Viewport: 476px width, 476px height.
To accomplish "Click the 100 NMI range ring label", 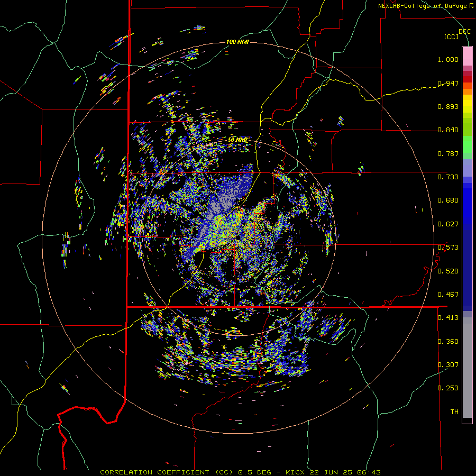I will click(x=237, y=42).
